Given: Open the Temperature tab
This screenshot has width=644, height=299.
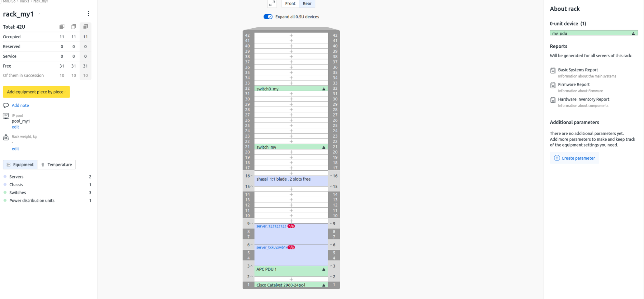Looking at the screenshot, I should point(57,165).
